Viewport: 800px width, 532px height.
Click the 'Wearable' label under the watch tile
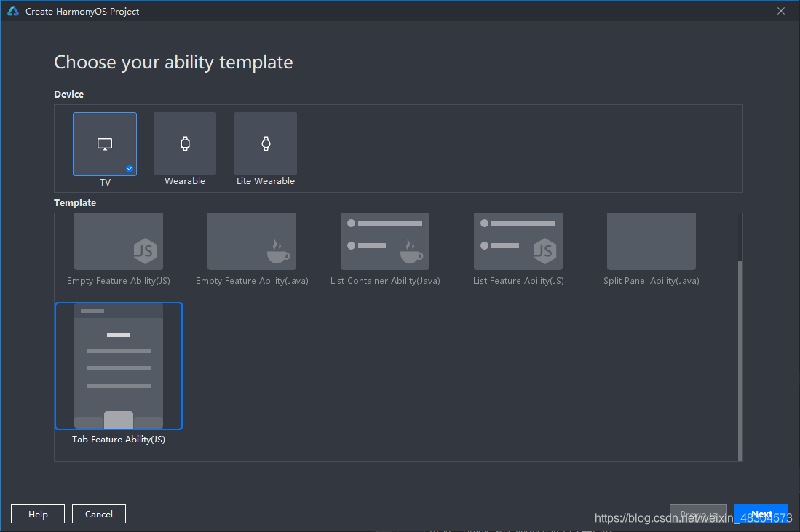click(x=185, y=181)
